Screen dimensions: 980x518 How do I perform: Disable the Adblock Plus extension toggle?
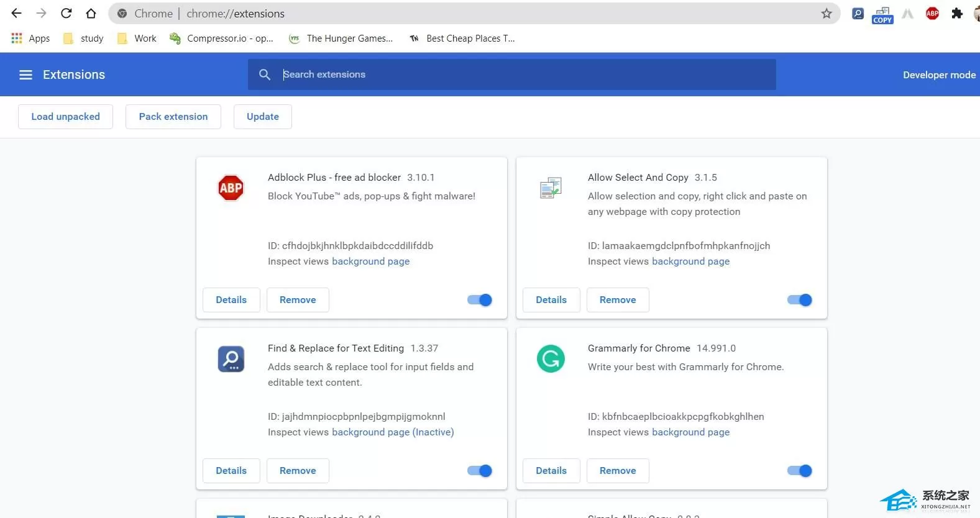pyautogui.click(x=480, y=300)
